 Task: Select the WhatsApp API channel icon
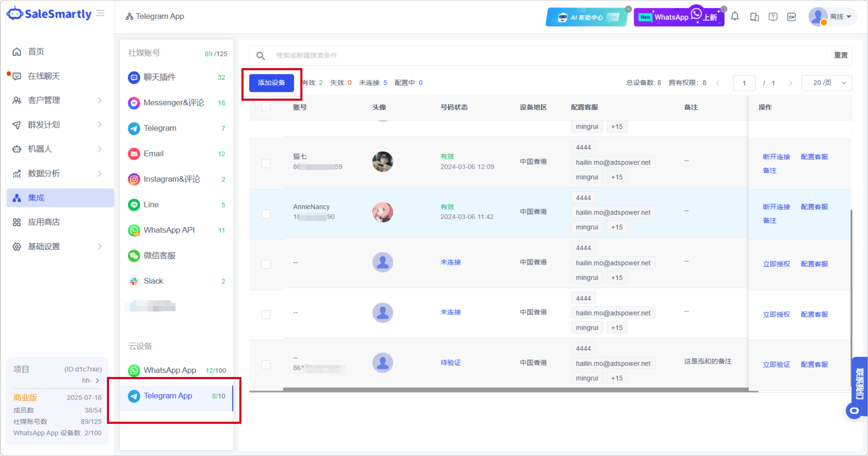click(134, 230)
